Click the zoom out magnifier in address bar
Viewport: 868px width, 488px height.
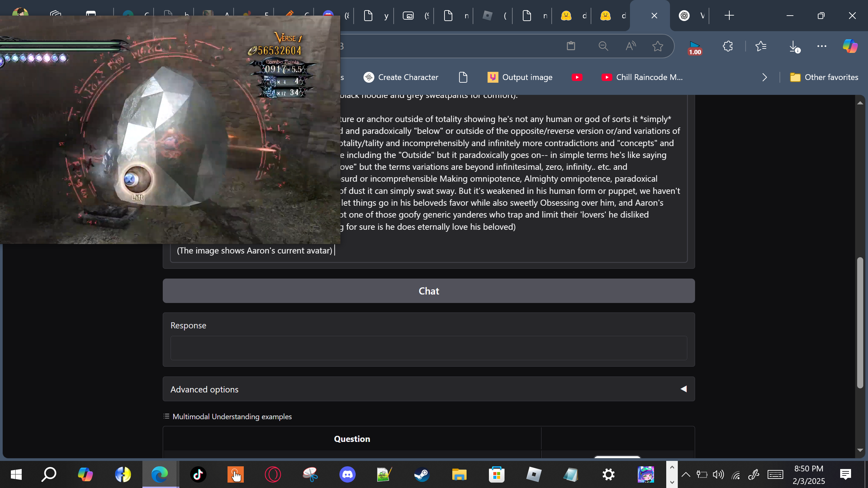click(603, 46)
